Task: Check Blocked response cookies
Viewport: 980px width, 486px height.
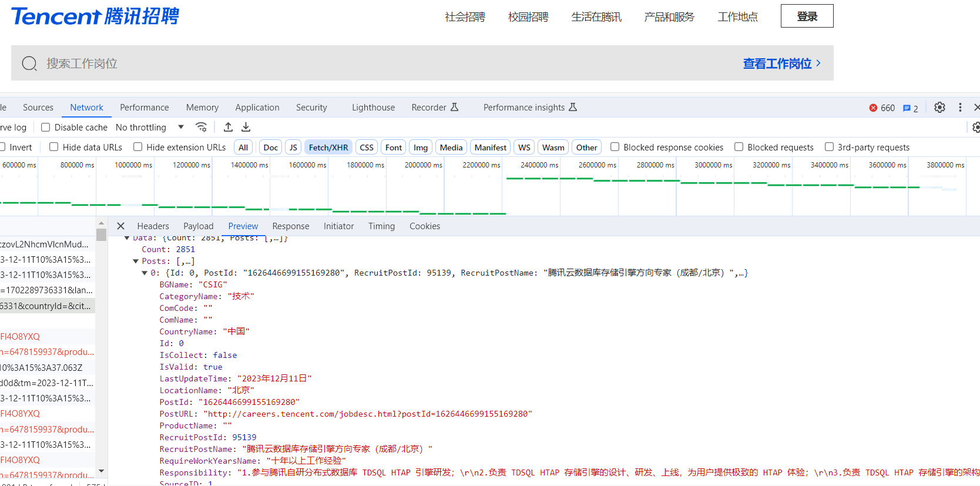Action: (615, 147)
